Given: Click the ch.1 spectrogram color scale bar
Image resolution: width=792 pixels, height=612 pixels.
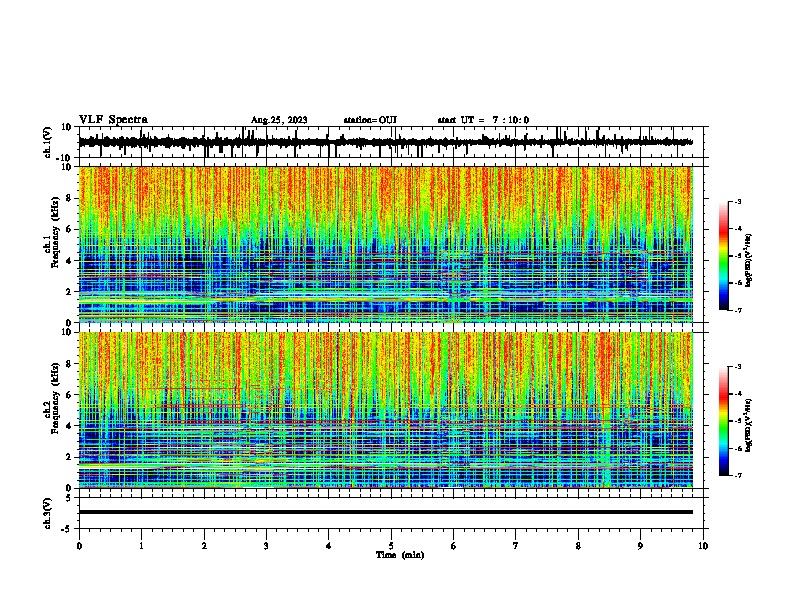Looking at the screenshot, I should coord(724,256).
